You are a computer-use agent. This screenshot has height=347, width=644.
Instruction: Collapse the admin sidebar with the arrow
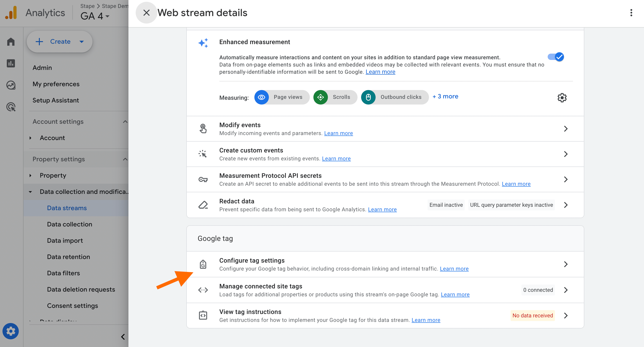click(x=123, y=337)
